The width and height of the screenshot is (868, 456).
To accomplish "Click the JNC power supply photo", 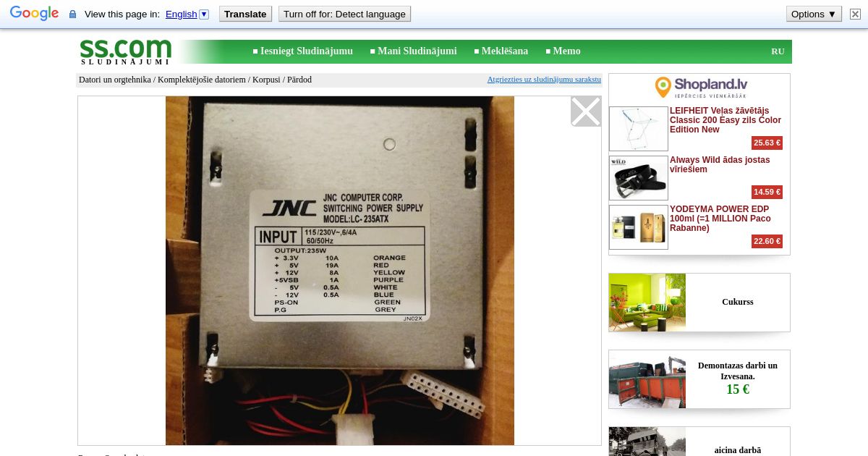I will [x=340, y=271].
